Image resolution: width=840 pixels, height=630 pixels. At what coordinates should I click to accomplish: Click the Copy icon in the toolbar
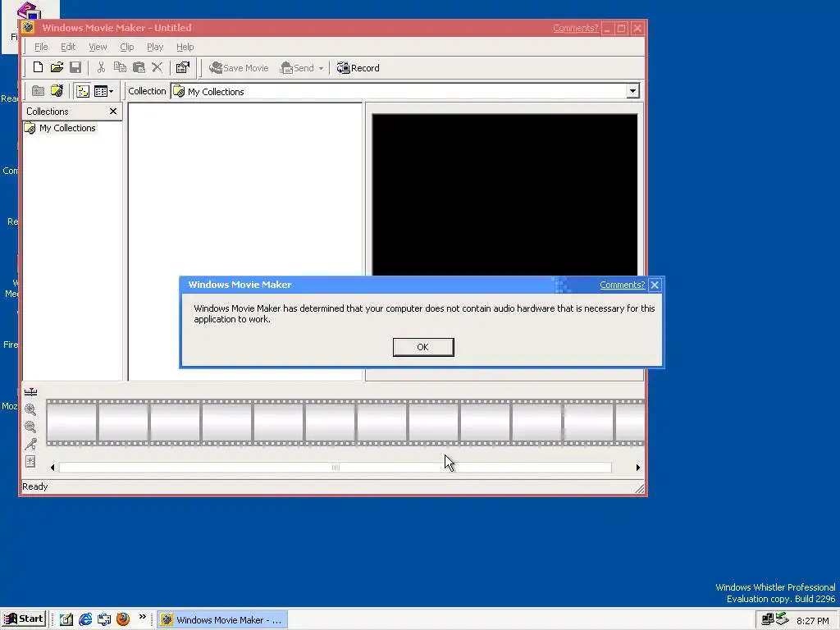[120, 67]
